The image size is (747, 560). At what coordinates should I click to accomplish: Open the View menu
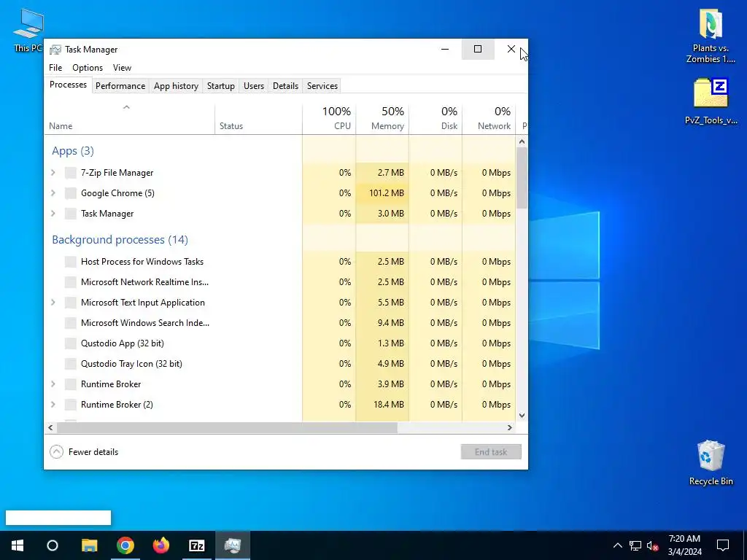(122, 68)
